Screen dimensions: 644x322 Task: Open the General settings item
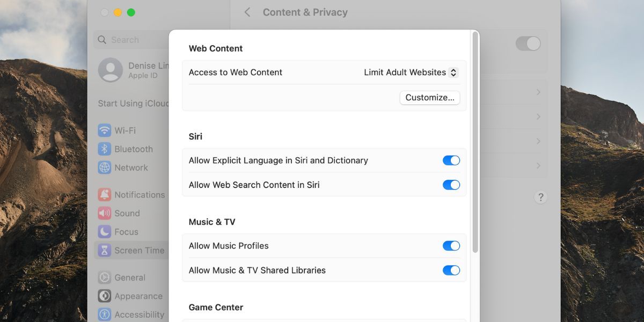129,277
